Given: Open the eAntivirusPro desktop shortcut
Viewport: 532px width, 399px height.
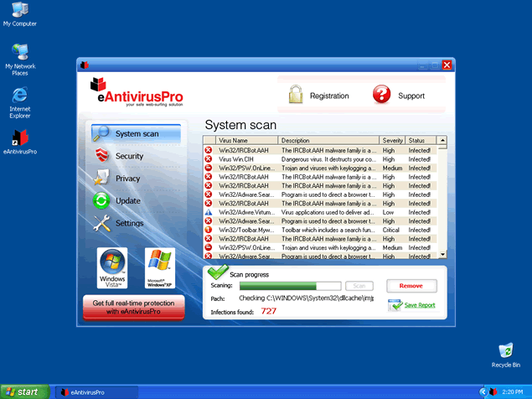Looking at the screenshot, I should (x=20, y=142).
